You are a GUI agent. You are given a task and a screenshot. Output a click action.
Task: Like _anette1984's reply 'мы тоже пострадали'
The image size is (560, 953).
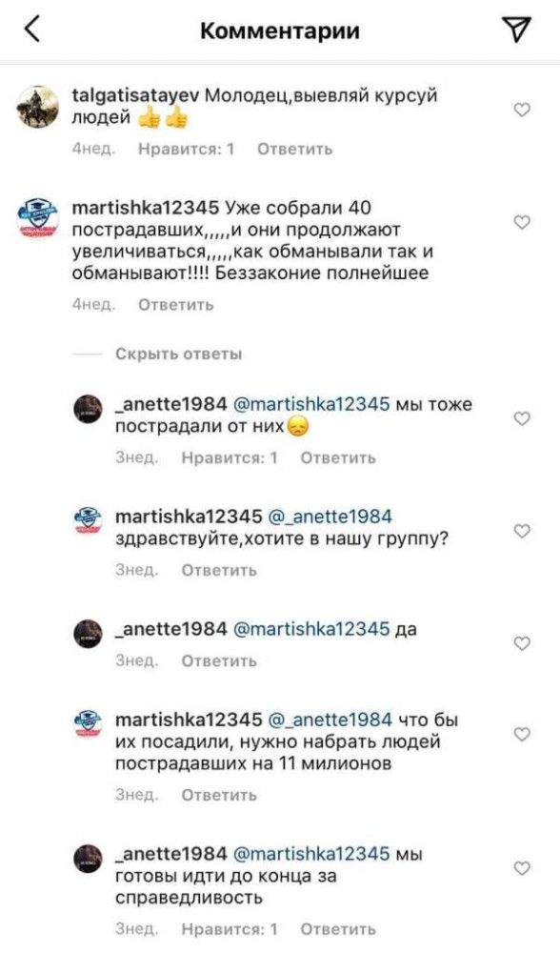pyautogui.click(x=522, y=418)
